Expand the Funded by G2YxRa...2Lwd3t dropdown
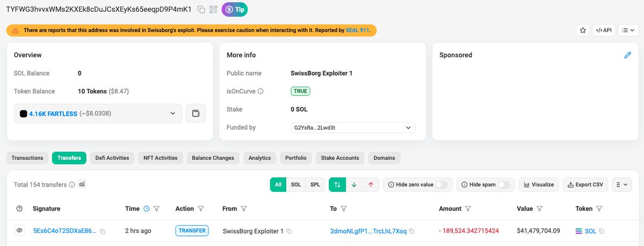 pos(352,128)
